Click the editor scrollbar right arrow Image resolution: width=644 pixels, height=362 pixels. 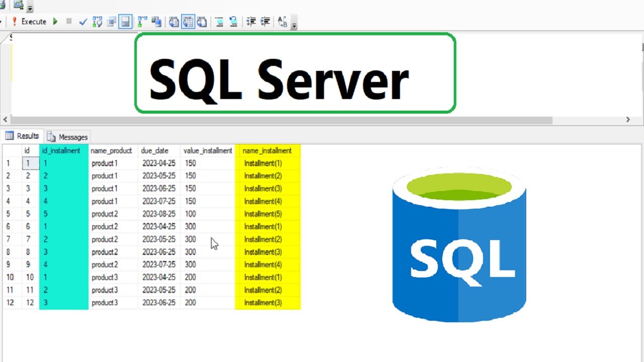click(628, 120)
